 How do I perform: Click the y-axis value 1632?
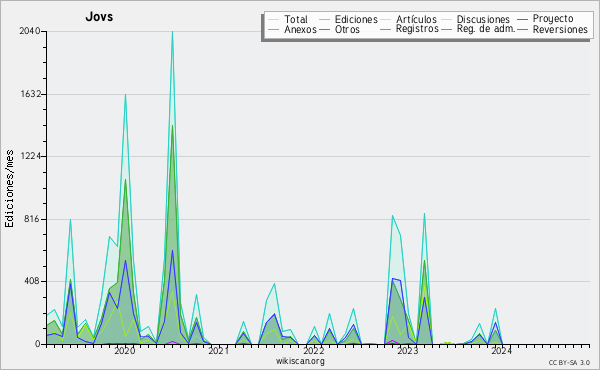click(x=31, y=94)
